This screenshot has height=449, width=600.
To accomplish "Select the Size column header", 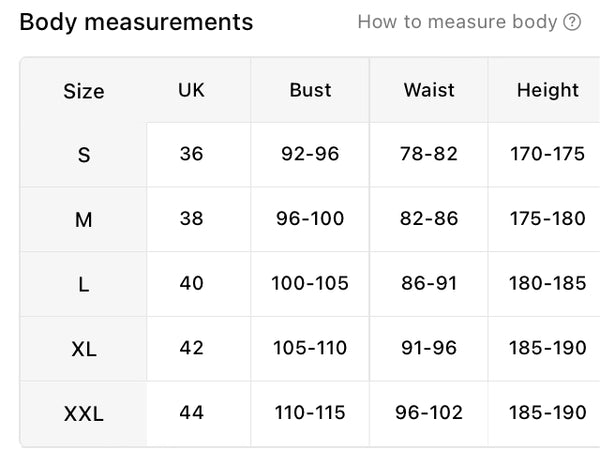I will coord(84,91).
